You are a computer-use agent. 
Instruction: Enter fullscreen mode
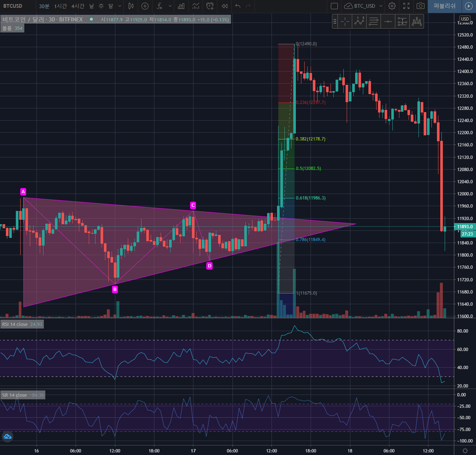(x=406, y=6)
